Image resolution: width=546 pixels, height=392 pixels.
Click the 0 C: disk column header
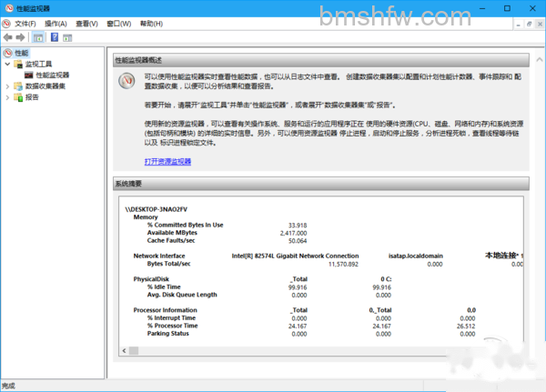tap(386, 279)
